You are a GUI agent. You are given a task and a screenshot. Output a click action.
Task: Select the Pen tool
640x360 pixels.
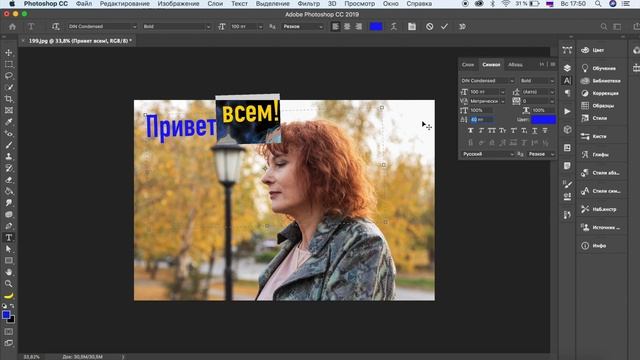pos(9,226)
